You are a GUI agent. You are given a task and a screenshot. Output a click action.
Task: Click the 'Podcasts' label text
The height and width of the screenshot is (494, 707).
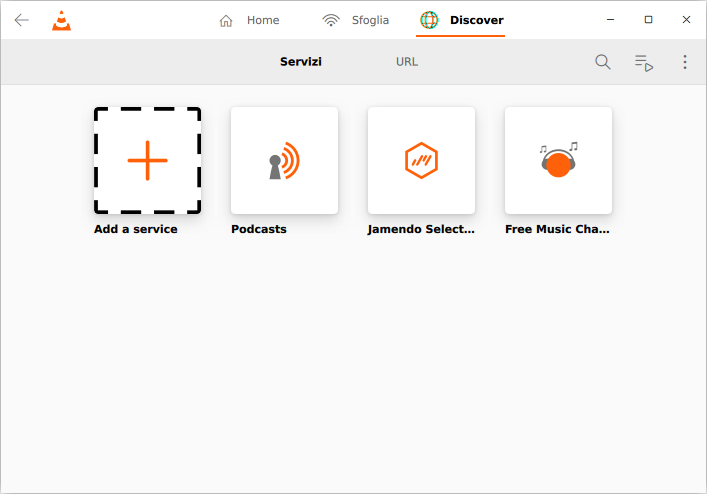[259, 229]
